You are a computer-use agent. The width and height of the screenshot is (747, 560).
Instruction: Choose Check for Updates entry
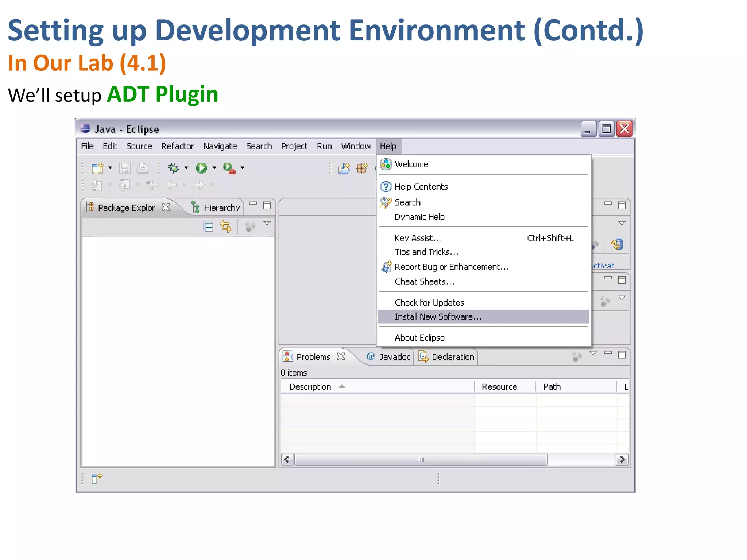(x=484, y=302)
